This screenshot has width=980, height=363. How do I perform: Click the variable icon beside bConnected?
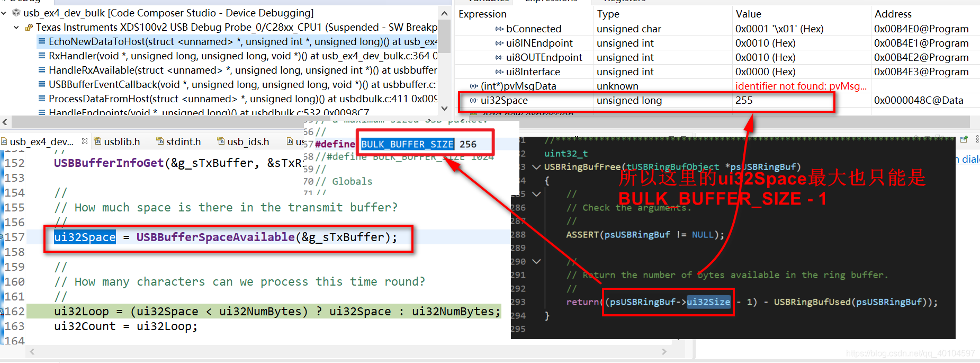(x=499, y=29)
